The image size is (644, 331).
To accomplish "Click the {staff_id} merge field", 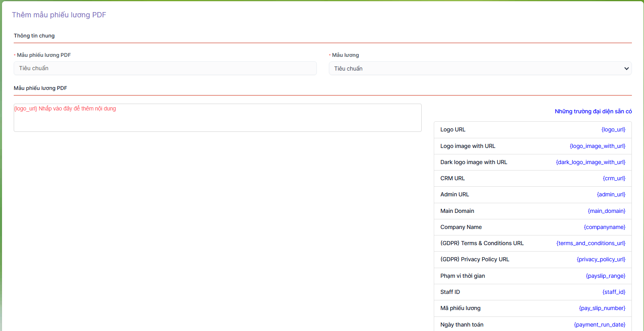I will (x=613, y=292).
